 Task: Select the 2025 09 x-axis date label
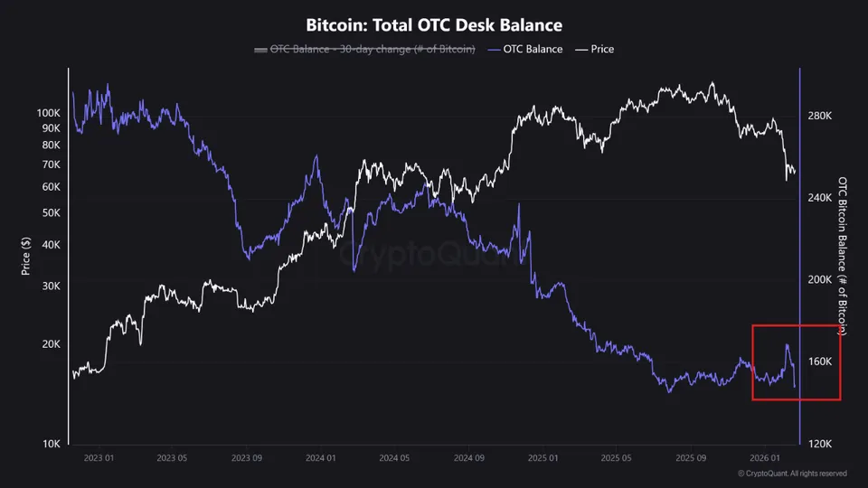pos(691,458)
